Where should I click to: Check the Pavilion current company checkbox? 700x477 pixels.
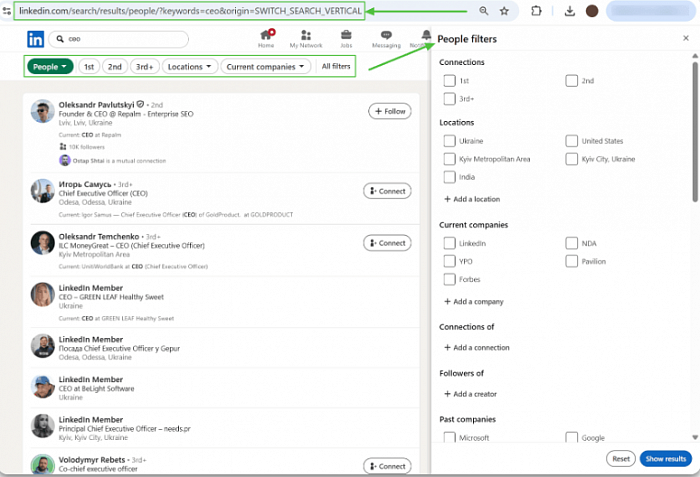(571, 261)
